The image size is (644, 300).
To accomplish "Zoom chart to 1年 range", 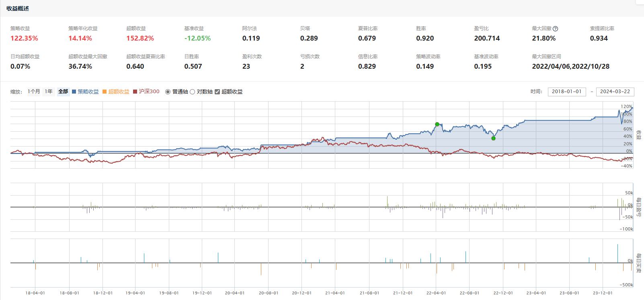I will point(49,92).
